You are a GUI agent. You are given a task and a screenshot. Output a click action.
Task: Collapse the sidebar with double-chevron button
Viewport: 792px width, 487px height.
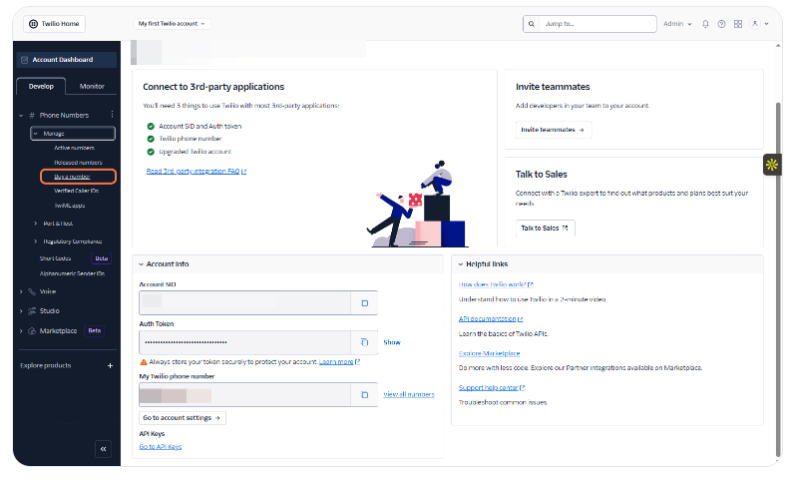(x=103, y=449)
